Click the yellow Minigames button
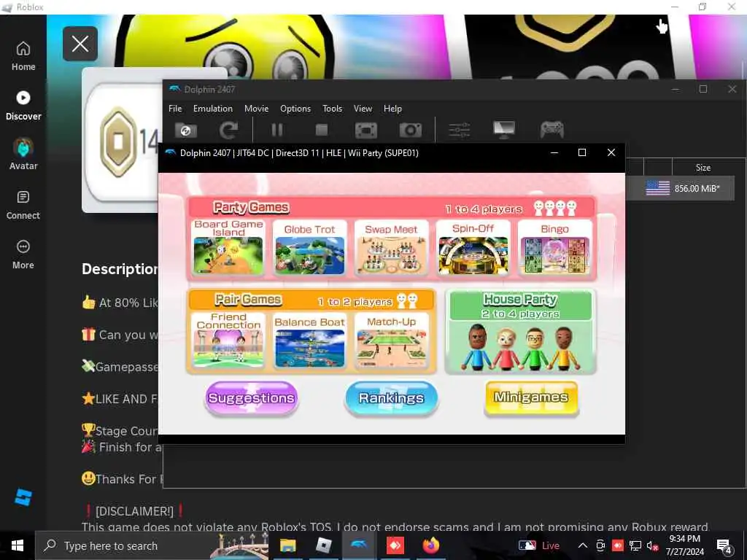 coord(531,397)
